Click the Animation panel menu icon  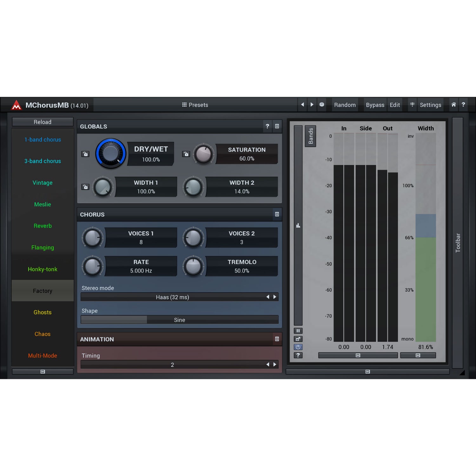click(277, 339)
